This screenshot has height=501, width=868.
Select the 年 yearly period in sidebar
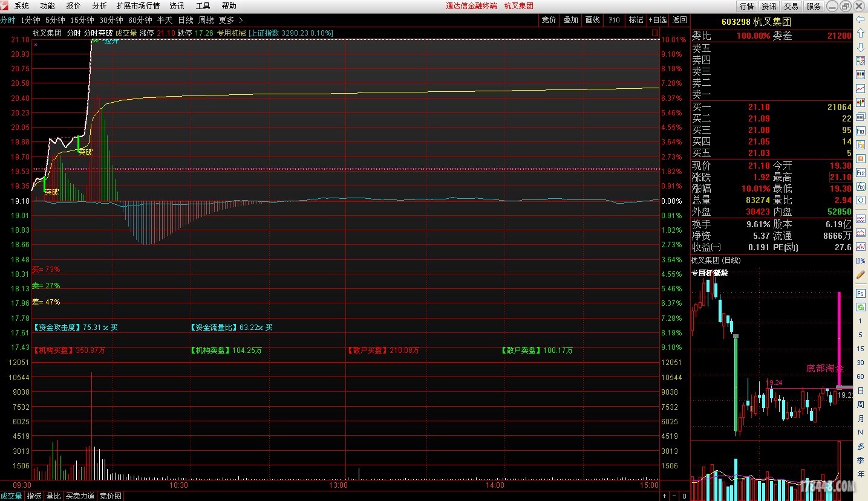(x=860, y=474)
